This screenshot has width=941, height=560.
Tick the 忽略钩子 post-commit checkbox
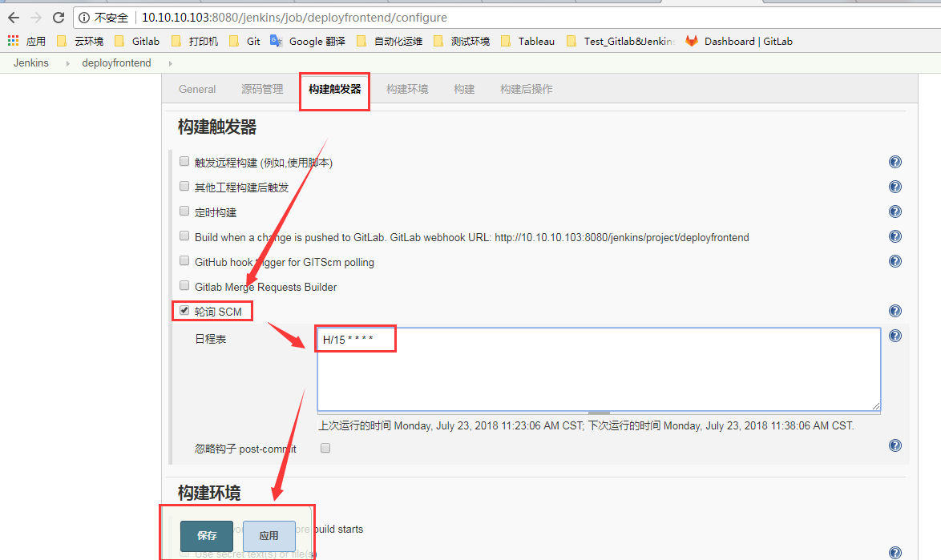point(325,448)
